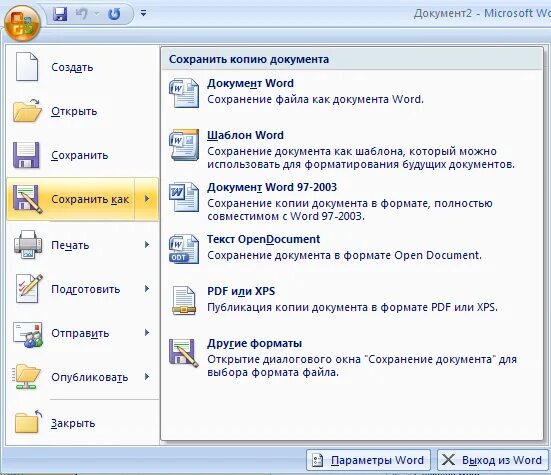Click the Опубликовать label text
551x475 pixels.
pos(90,377)
